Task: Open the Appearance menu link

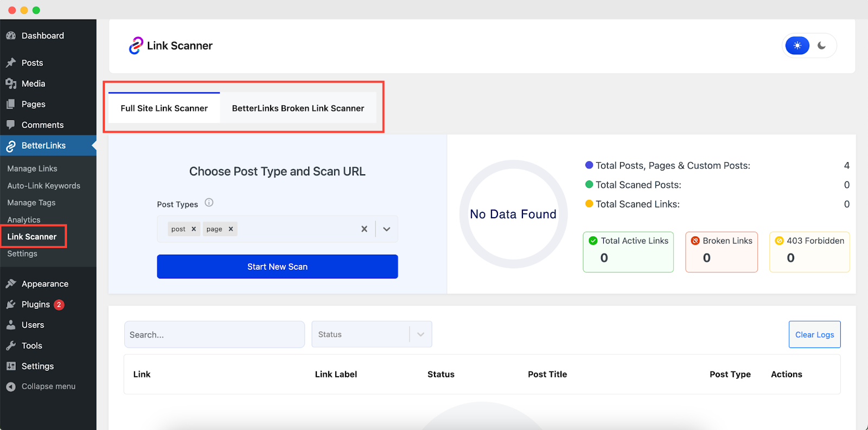Action: [x=45, y=284]
